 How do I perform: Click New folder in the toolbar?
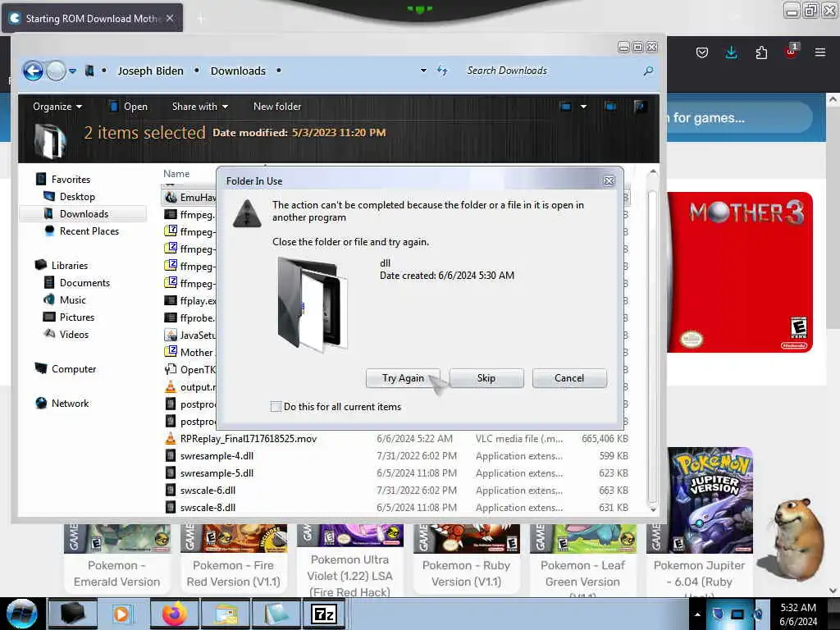click(x=277, y=107)
